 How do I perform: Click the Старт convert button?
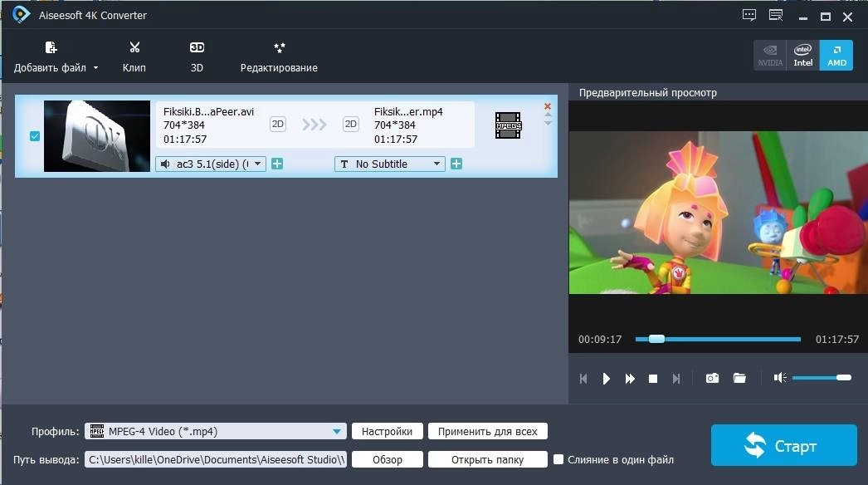(784, 445)
